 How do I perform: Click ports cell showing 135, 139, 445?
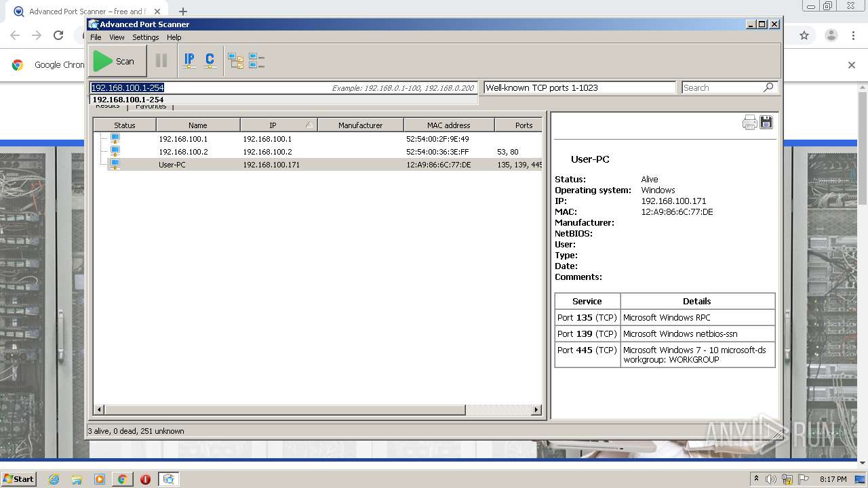[519, 165]
